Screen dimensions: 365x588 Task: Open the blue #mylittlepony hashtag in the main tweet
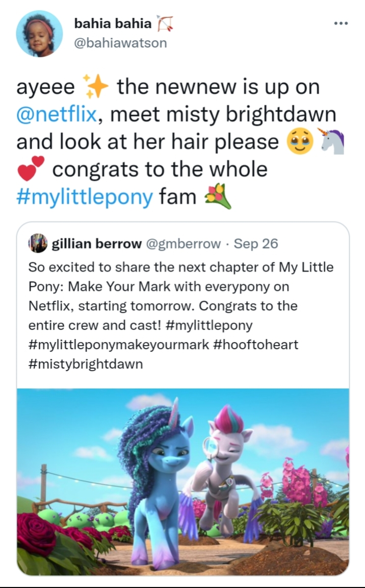coord(85,197)
